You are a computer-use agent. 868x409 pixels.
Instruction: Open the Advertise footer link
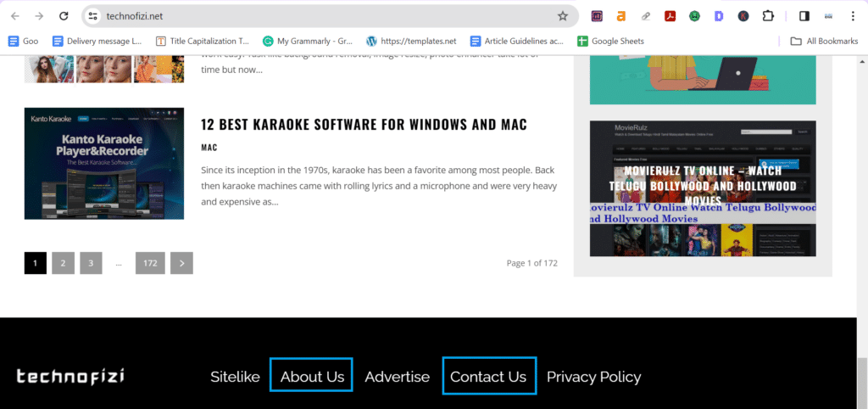click(x=397, y=377)
